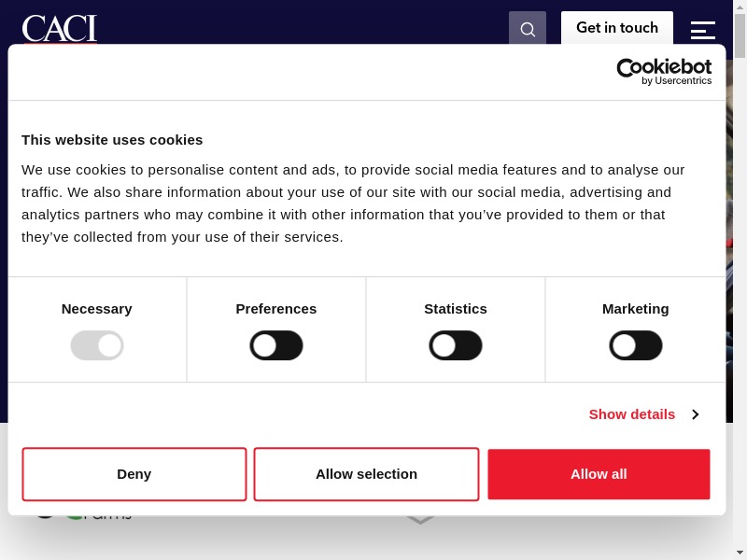The image size is (747, 560).
Task: Click the "This website uses cookies" heading
Action: (112, 140)
